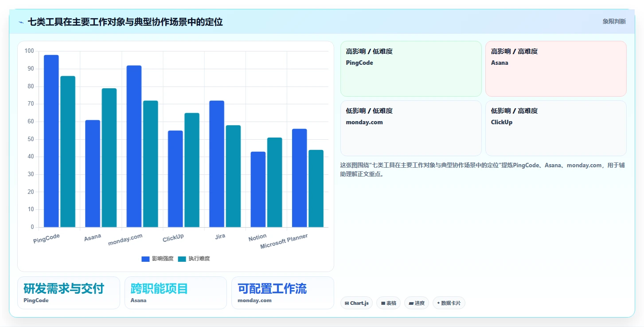Click the description paragraph starting 这张图围绕
This screenshot has height=327, width=644.
(483, 169)
